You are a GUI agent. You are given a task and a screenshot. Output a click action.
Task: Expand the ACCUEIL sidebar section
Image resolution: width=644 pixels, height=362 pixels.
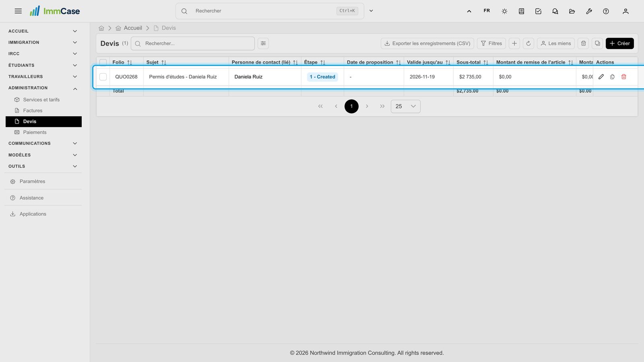[43, 31]
